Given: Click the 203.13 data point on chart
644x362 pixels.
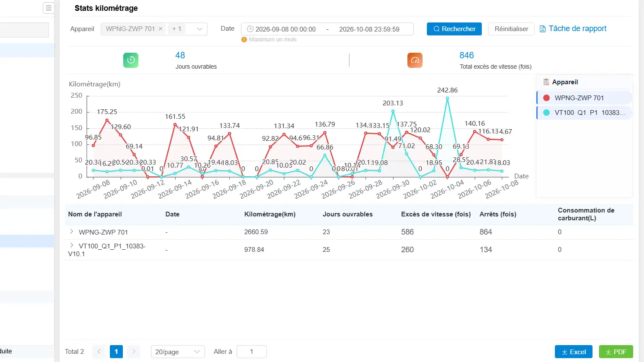Looking at the screenshot, I should (393, 111).
